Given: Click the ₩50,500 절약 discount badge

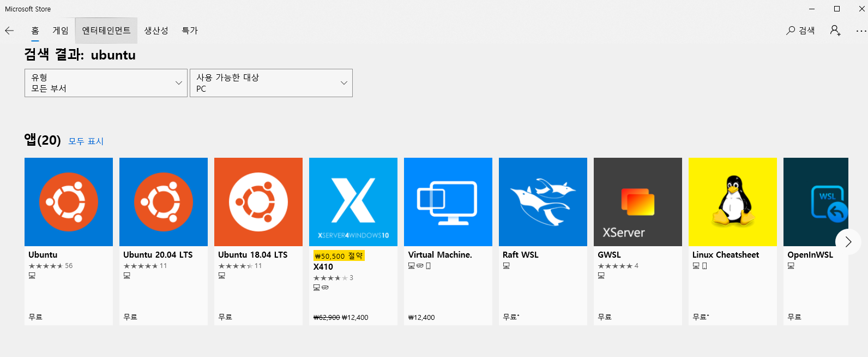Looking at the screenshot, I should [x=339, y=256].
